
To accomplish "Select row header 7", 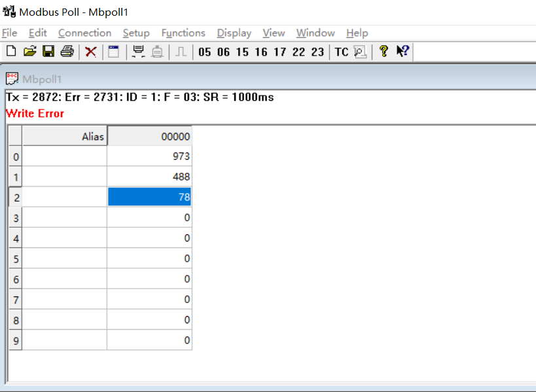I will (x=16, y=300).
